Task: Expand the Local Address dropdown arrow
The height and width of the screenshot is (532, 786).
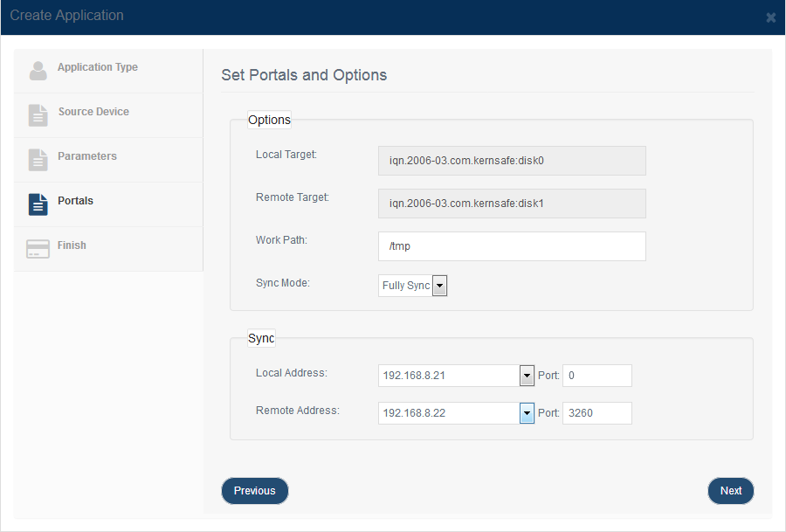Action: (527, 376)
